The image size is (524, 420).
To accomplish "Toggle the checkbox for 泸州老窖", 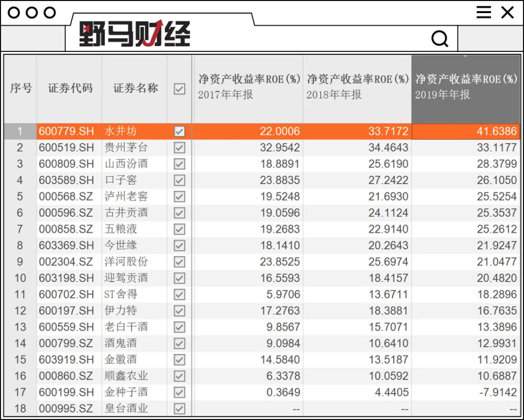I will [x=179, y=196].
